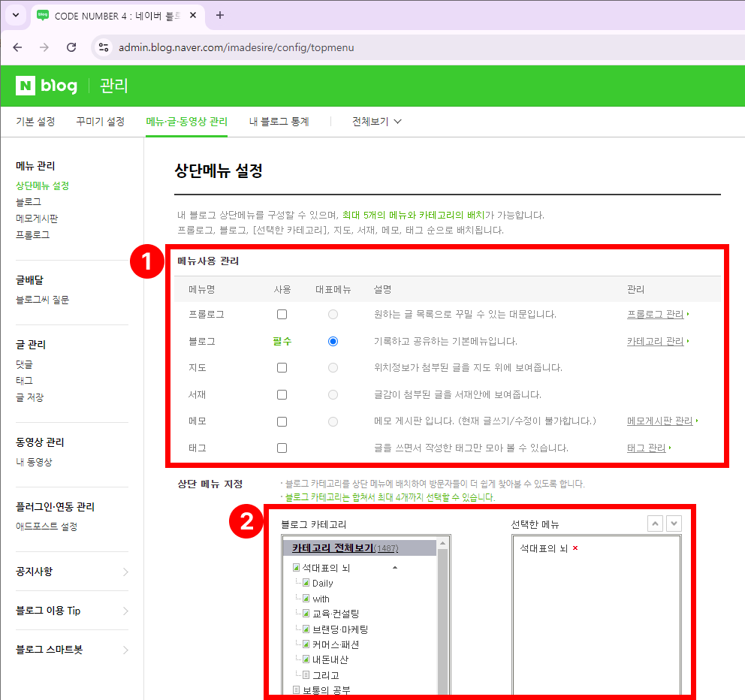Screen dimensions: 745x700
Task: Enable the 프롤로그 menu checkbox
Action: 282,314
